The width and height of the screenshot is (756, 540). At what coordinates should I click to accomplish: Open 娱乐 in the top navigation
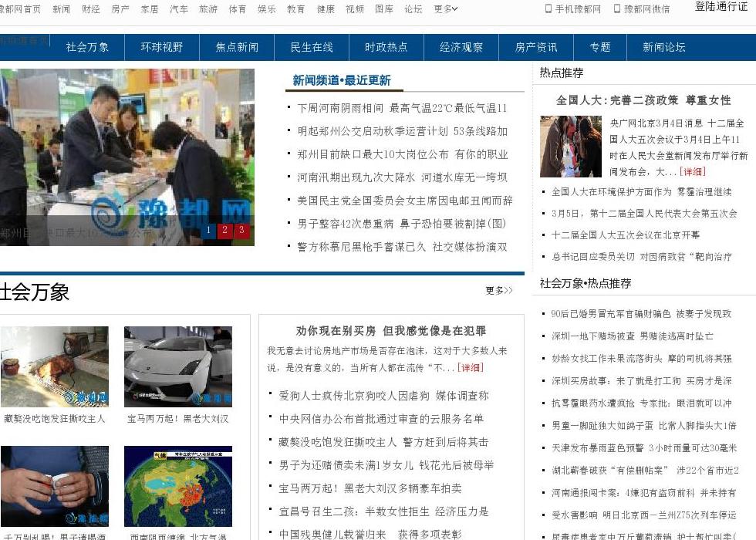coord(267,8)
